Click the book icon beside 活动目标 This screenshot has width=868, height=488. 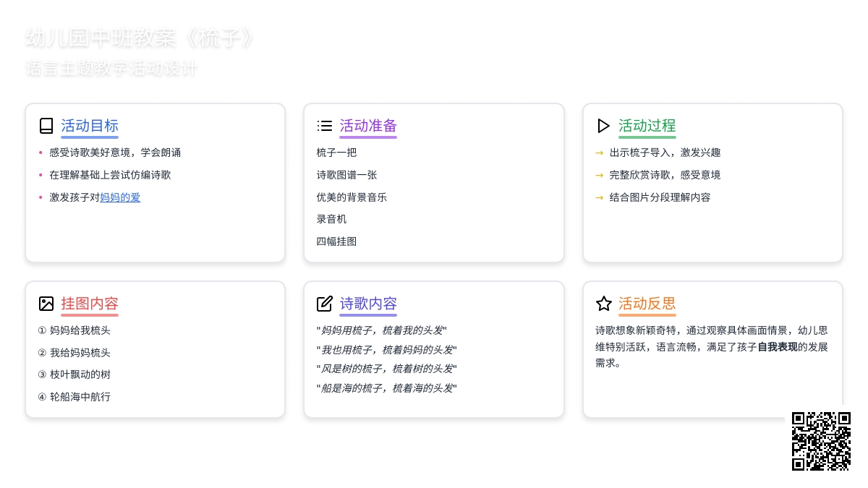tap(46, 126)
